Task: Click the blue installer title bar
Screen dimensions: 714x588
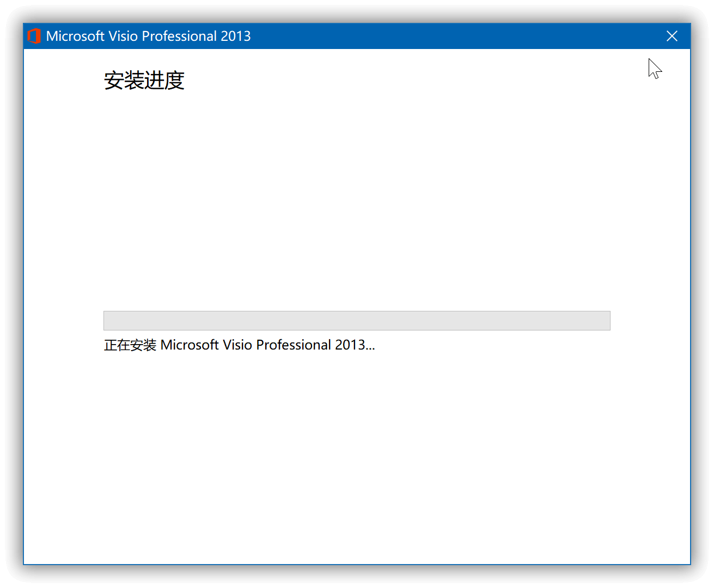Action: 381,36
